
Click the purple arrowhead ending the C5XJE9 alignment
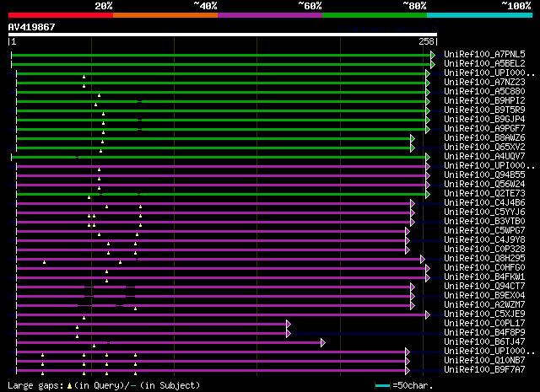428,315
